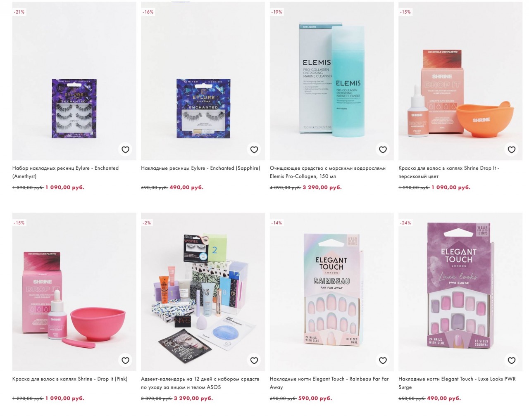Click the -24% discount badge on Luxe Looks

coord(405,223)
